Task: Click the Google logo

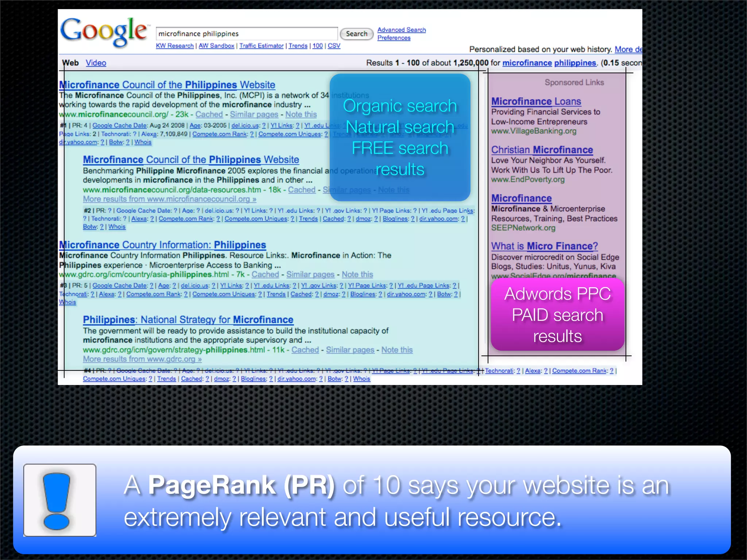Action: [x=105, y=32]
